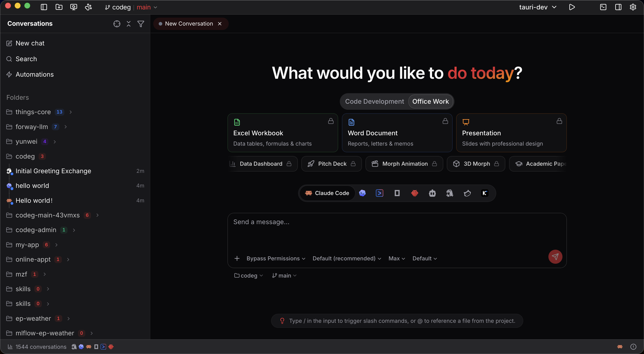Open settings gear icon
The height and width of the screenshot is (354, 644).
click(633, 7)
